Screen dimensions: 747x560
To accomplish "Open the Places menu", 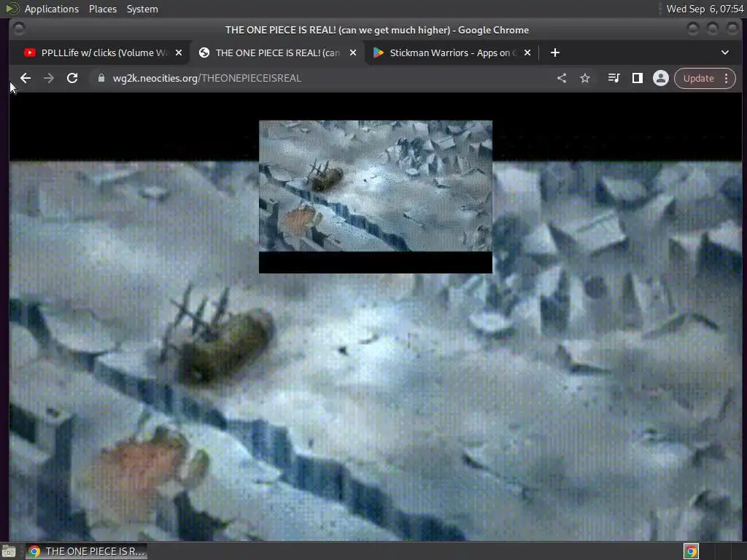I will coord(103,9).
